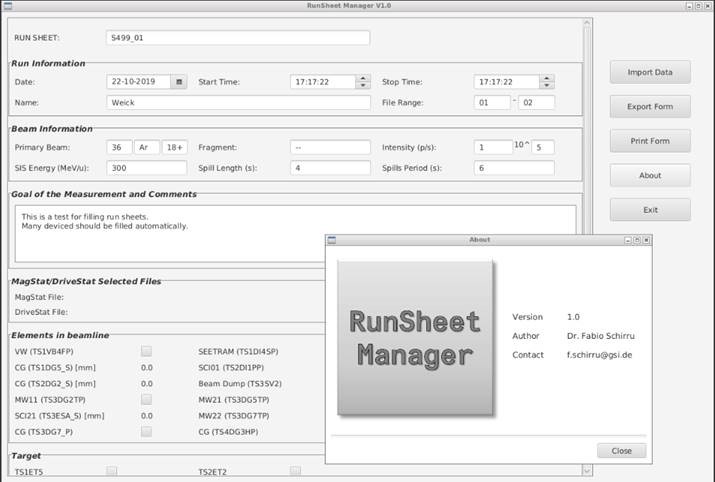Click Close button in About dialog
This screenshot has width=715, height=482.
[621, 451]
